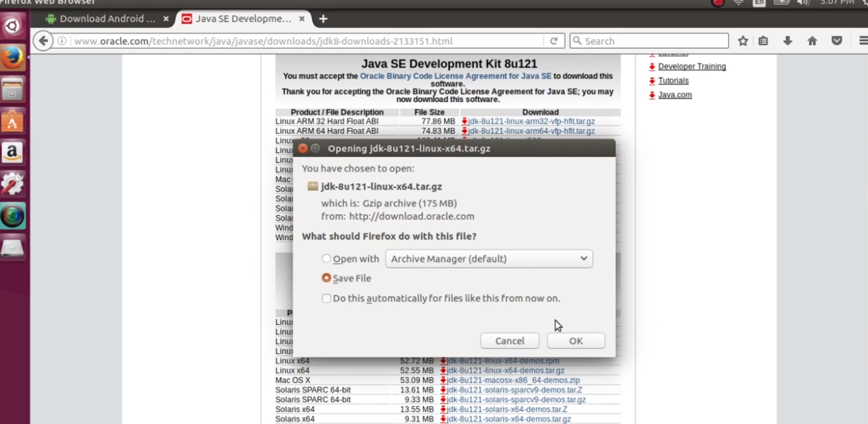The height and width of the screenshot is (424, 868).
Task: Click the 74.83 MB file size cell
Action: click(x=439, y=132)
